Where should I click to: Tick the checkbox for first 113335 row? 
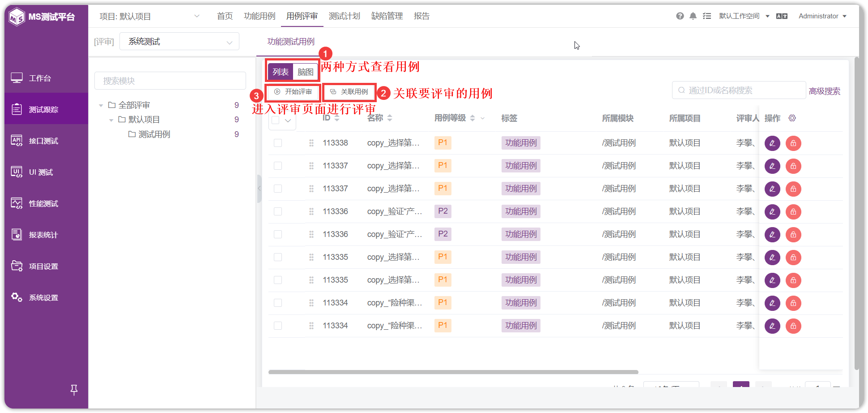pos(278,257)
